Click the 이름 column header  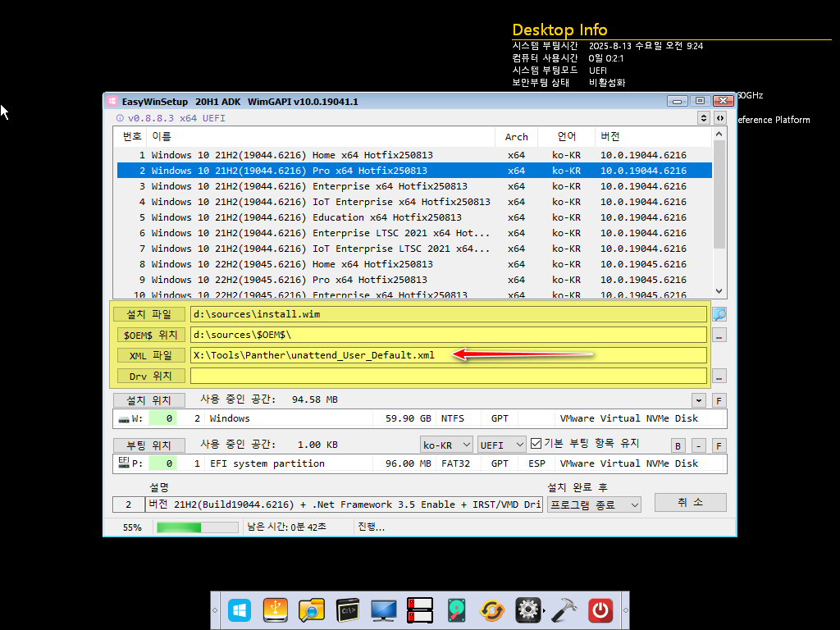tap(321, 137)
